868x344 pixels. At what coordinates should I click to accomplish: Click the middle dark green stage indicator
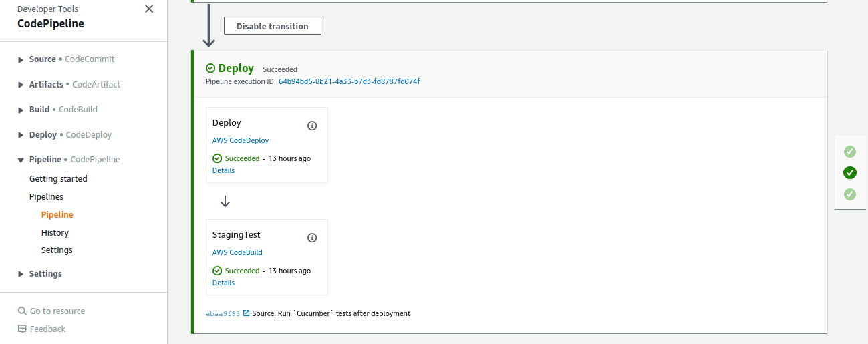850,173
